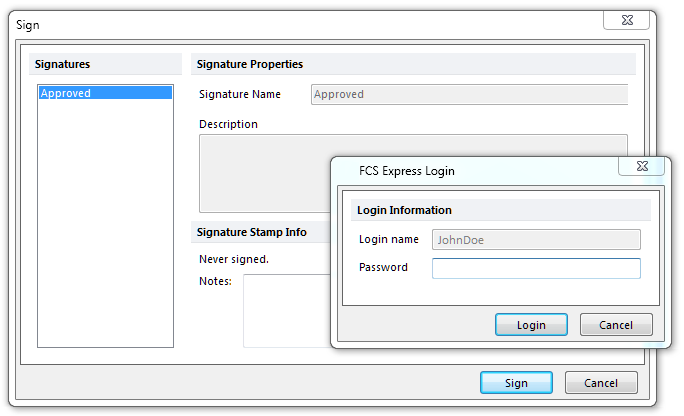The height and width of the screenshot is (416, 684).
Task: Cancel the FCS Express Login dialog
Action: (615, 325)
